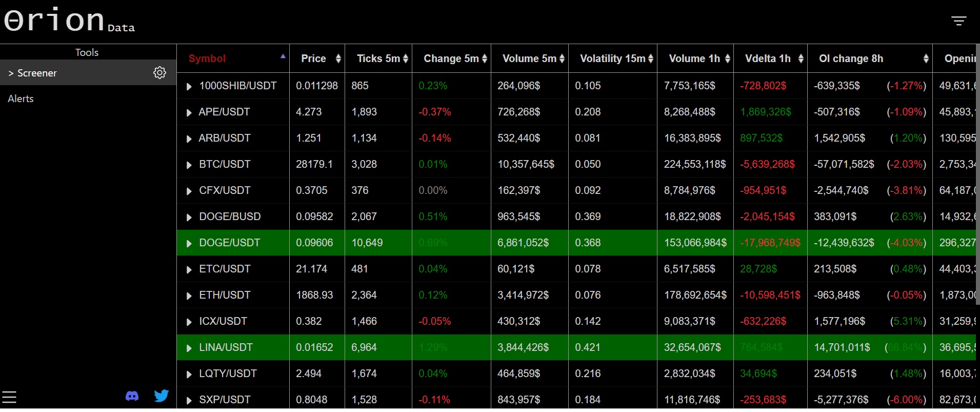Viewport: 980px width, 412px height.
Task: Click DOGE/BUSD volatility 0.369
Action: tap(588, 217)
